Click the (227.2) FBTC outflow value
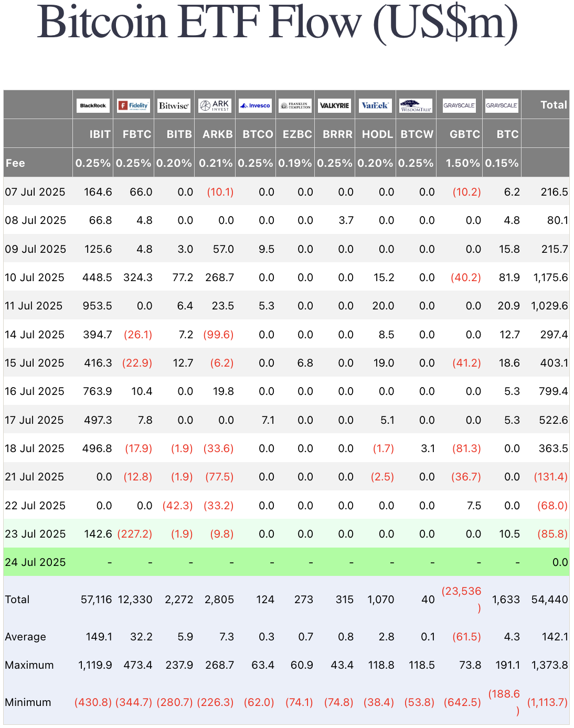574x728 pixels. (x=135, y=534)
